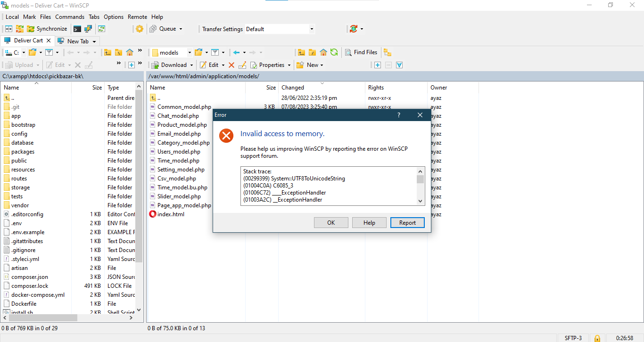
Task: Switch to the New Tab button
Action: click(x=77, y=41)
